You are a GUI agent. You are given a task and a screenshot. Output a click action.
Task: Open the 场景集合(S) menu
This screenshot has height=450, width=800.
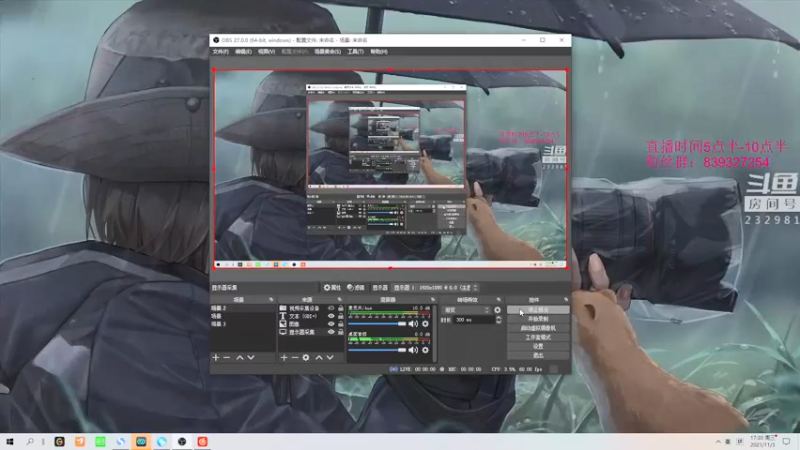tap(327, 52)
